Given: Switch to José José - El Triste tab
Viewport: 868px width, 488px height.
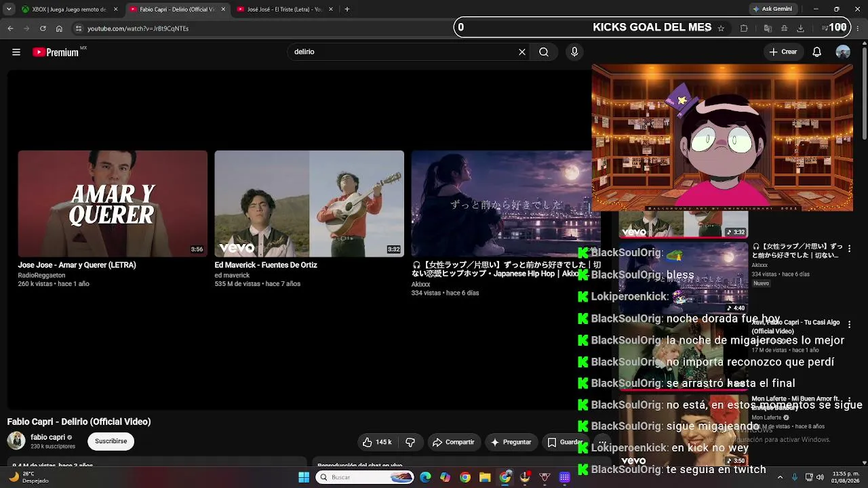Looking at the screenshot, I should point(285,9).
